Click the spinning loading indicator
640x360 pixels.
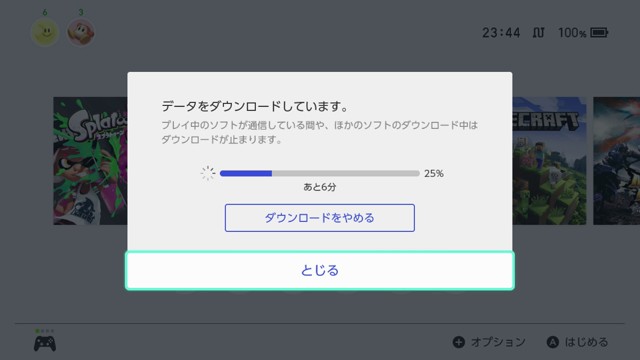[x=208, y=173]
